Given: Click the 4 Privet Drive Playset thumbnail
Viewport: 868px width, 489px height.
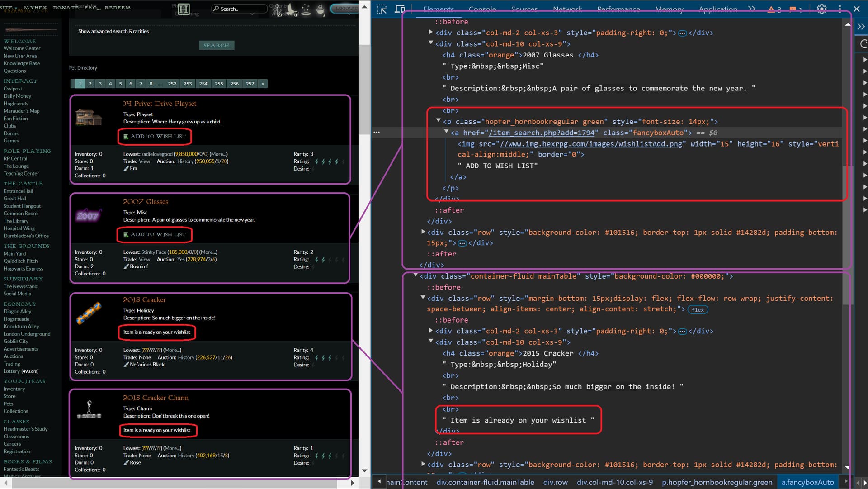Looking at the screenshot, I should 89,117.
